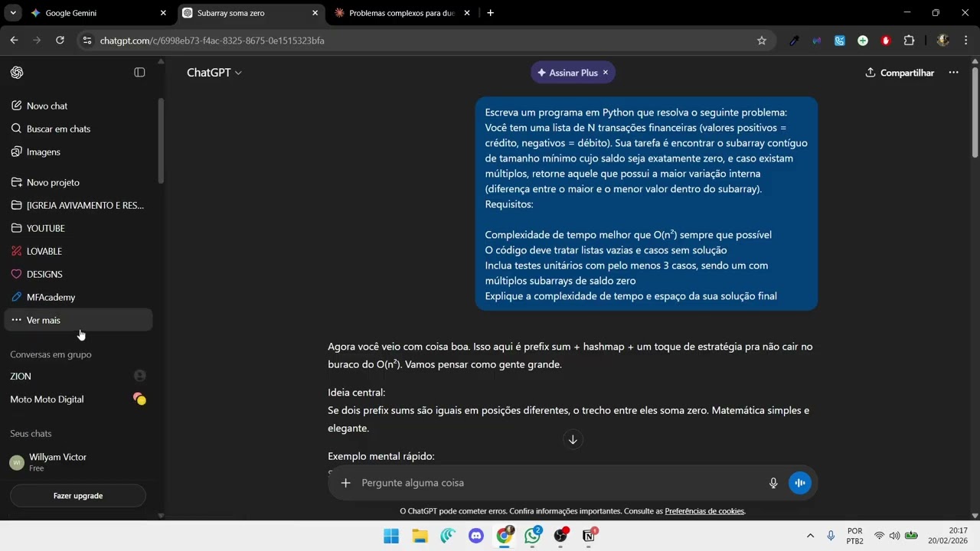Screen dimensions: 980x551
Task: Click the Assinar Plus button
Action: (567, 73)
